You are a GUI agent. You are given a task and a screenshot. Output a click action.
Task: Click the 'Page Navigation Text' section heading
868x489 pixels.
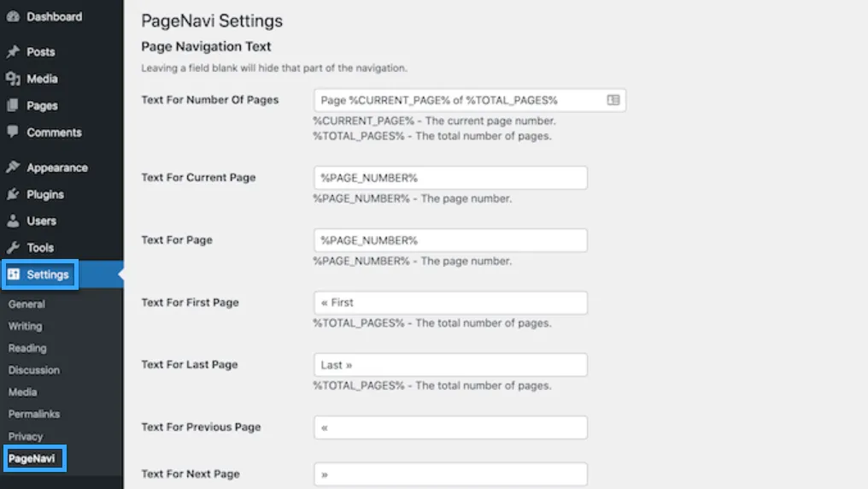point(206,46)
